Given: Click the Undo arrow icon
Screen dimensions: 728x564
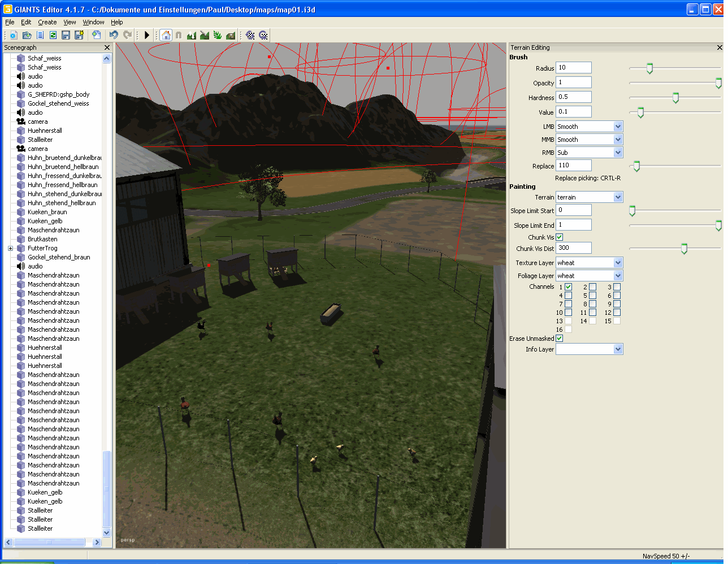Looking at the screenshot, I should pyautogui.click(x=114, y=35).
